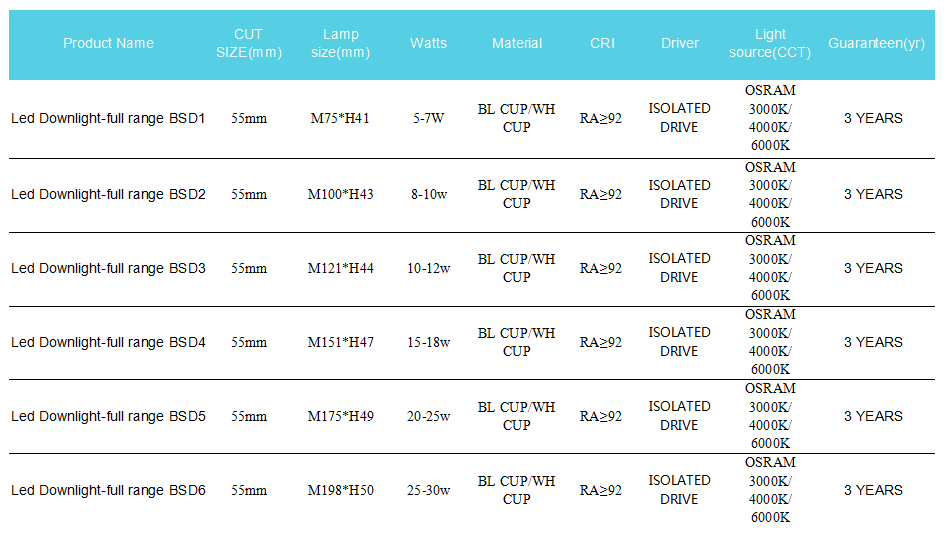Click the Driver column header

[x=680, y=44]
